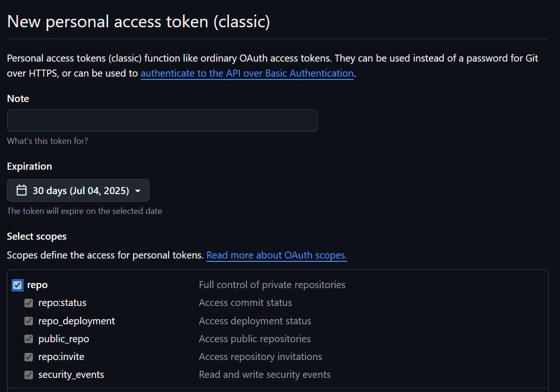Click the 'Expiration' field label
The image size is (560, 392).
coord(29,166)
